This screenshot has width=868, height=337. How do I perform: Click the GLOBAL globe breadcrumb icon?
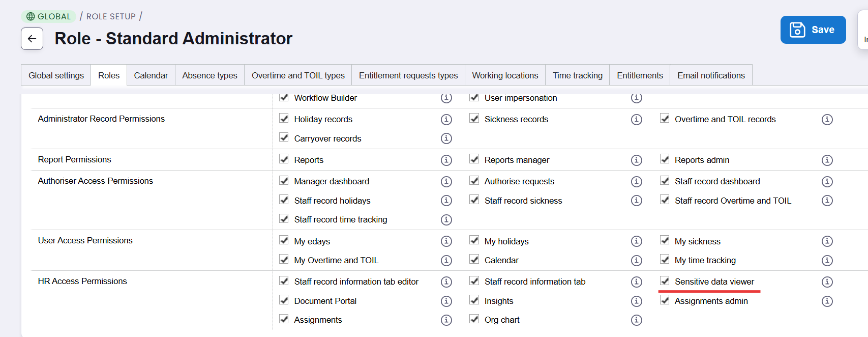coord(31,16)
